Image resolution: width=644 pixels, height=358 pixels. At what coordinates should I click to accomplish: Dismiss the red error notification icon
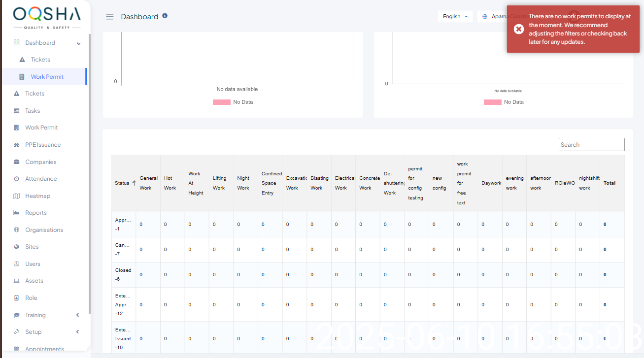[x=518, y=29]
